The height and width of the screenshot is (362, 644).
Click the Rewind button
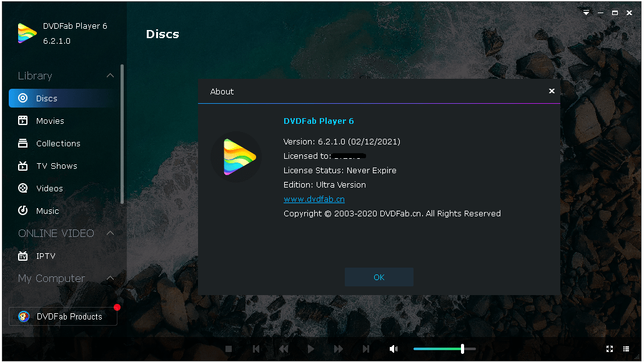click(284, 349)
